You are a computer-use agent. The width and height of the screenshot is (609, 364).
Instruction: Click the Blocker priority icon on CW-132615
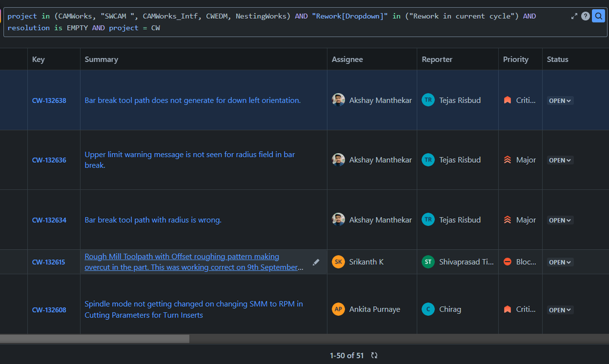point(507,262)
